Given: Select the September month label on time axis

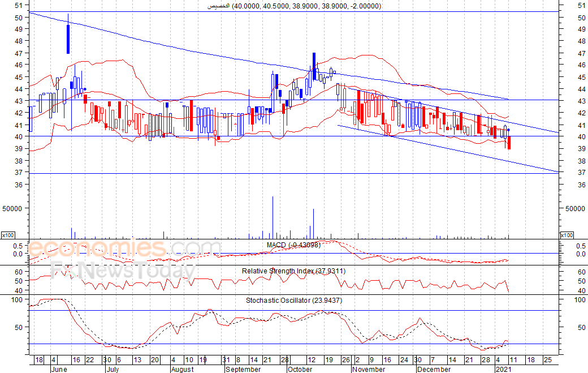Looking at the screenshot, I should 243,369.
